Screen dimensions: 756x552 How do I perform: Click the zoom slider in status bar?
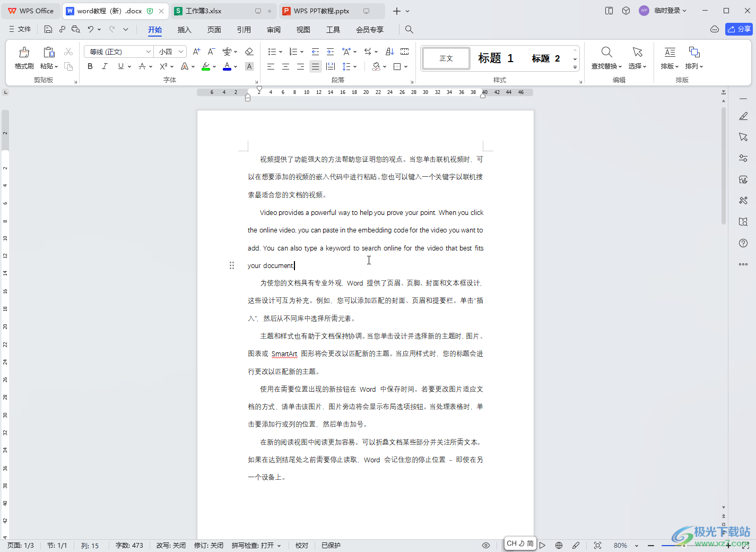coord(683,546)
